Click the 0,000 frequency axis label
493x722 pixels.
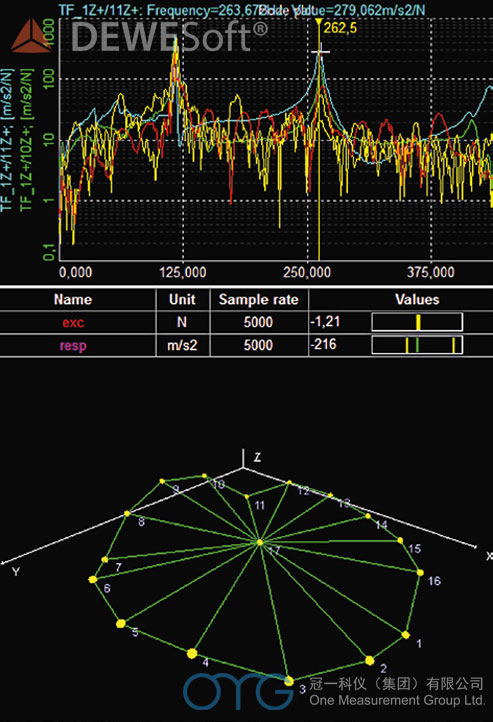pos(75,273)
